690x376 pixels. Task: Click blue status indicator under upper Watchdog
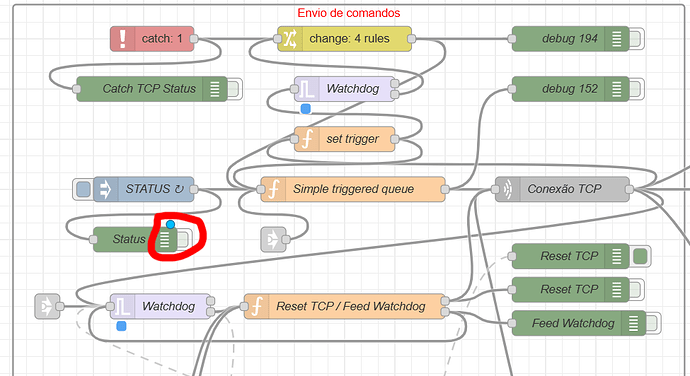(x=305, y=108)
